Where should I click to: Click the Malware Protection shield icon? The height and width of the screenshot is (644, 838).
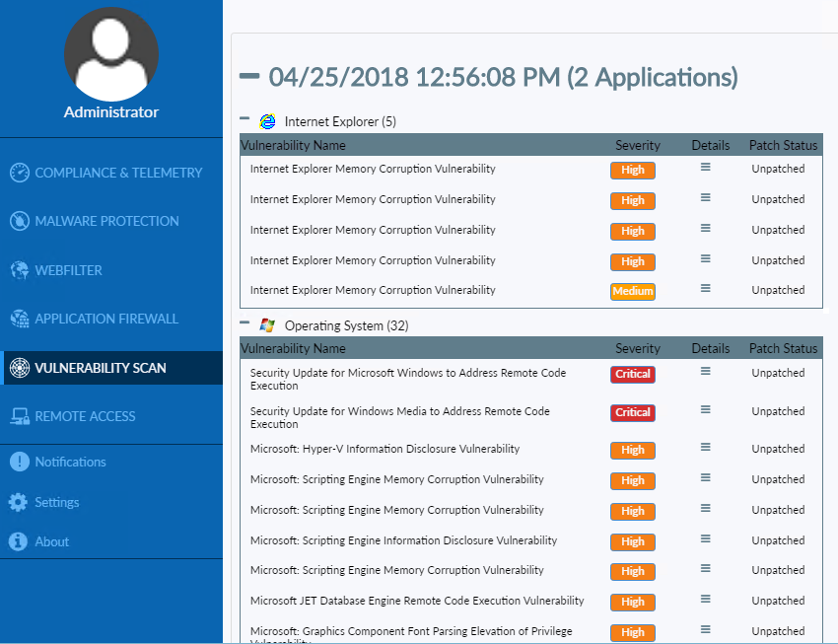tap(20, 221)
